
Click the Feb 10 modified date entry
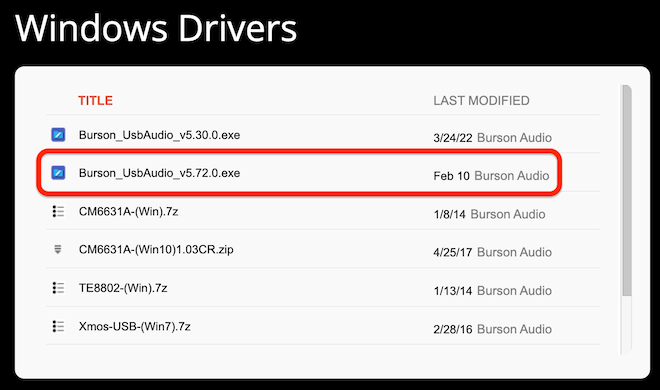point(451,176)
